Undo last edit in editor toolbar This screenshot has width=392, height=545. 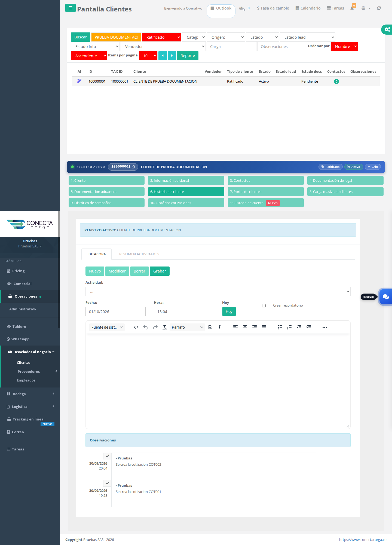point(145,327)
